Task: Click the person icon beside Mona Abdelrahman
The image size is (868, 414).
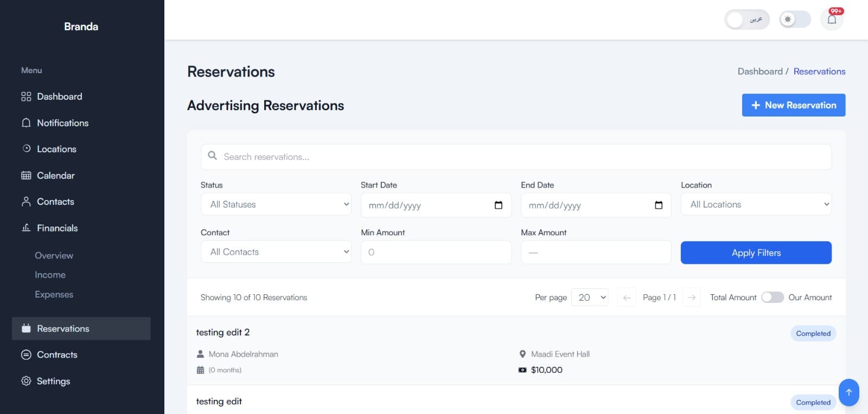Action: pyautogui.click(x=200, y=354)
